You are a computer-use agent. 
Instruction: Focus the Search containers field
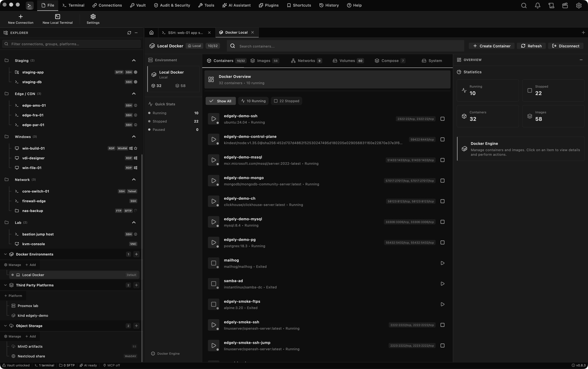pos(345,46)
